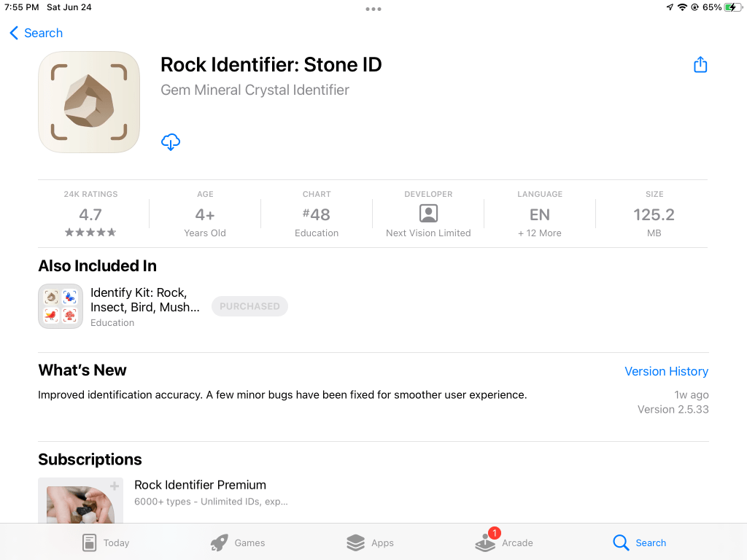
Task: Open the Arcade tab
Action: coord(504,542)
